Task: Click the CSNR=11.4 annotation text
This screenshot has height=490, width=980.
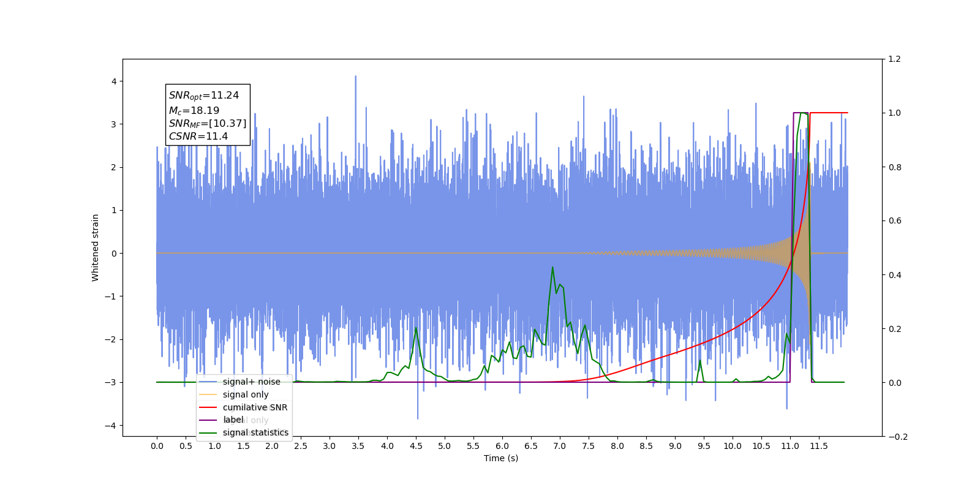Action: click(198, 136)
